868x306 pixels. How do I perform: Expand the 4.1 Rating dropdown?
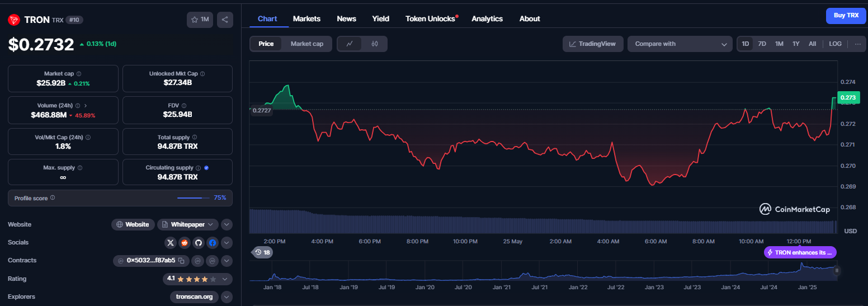click(197, 279)
